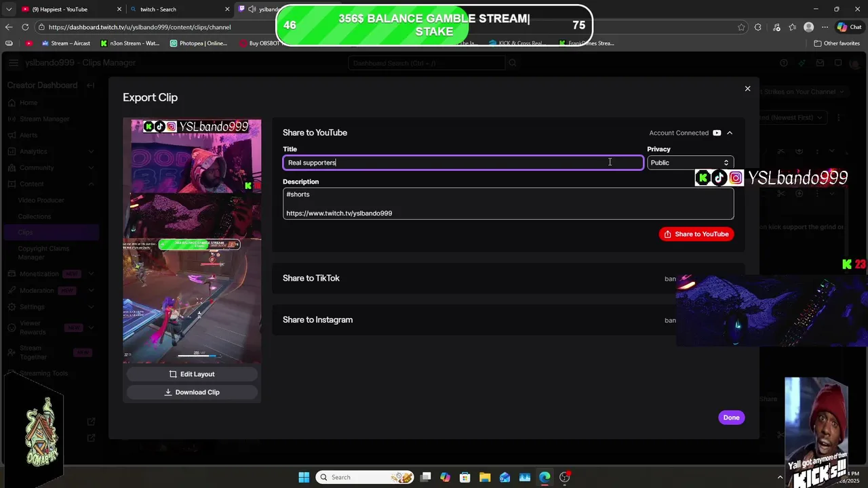Open File Explorer from taskbar
Image resolution: width=868 pixels, height=488 pixels.
pos(485,477)
